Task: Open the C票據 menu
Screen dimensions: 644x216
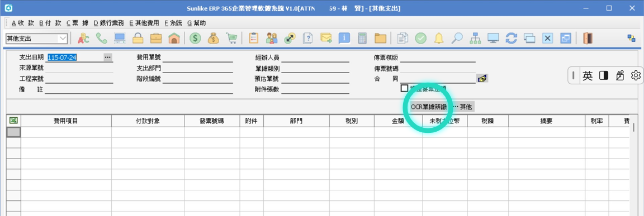Action: click(77, 23)
